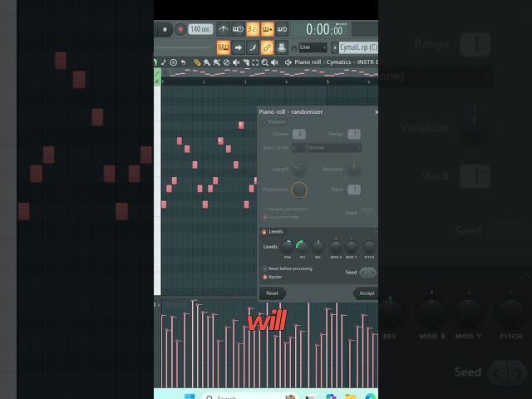Toggle the metronome icon

click(x=223, y=29)
